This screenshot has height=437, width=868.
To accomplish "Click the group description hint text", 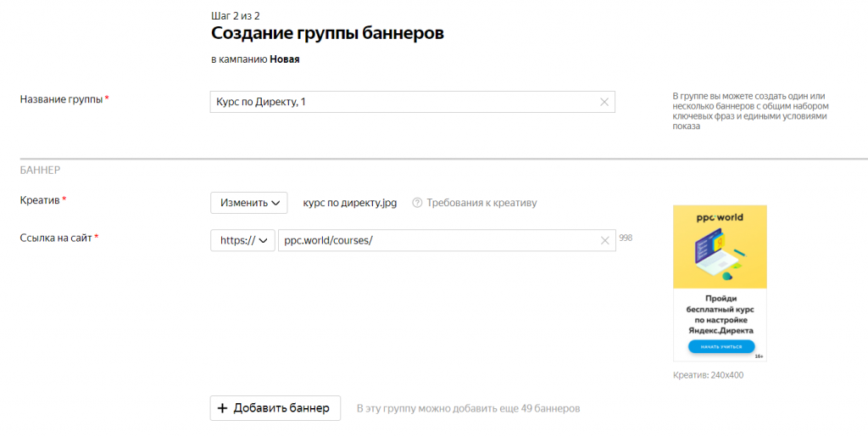I will (x=751, y=111).
